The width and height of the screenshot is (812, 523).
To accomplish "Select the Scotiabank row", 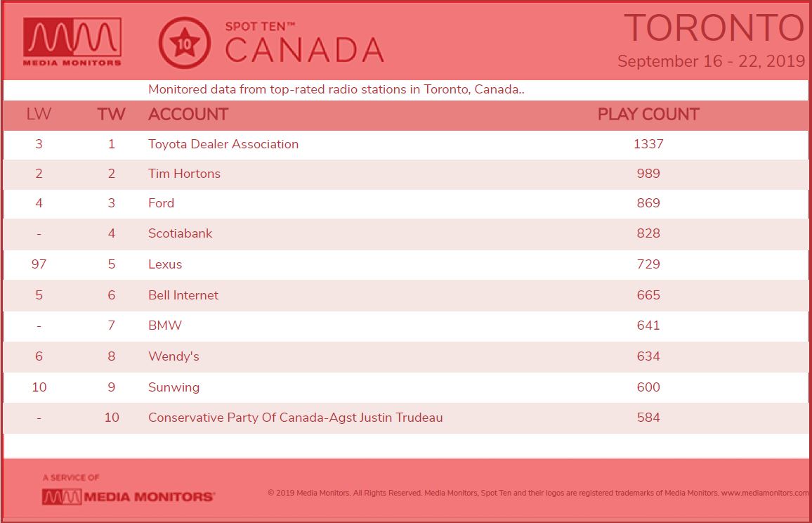I will [x=405, y=233].
